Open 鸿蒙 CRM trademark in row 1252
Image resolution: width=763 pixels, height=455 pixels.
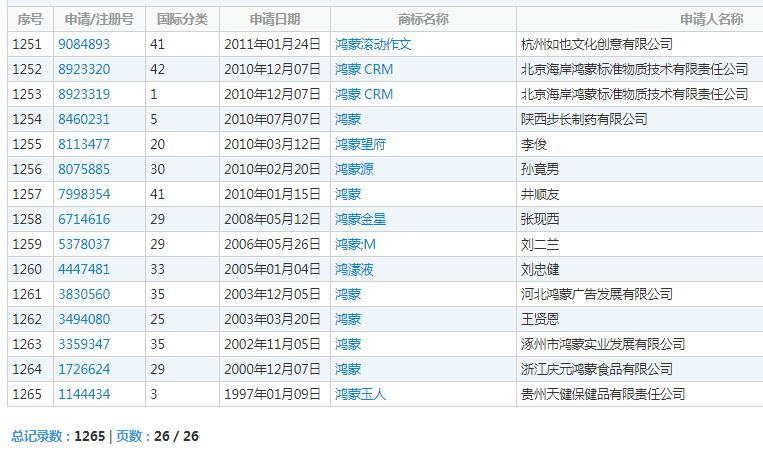pyautogui.click(x=364, y=69)
